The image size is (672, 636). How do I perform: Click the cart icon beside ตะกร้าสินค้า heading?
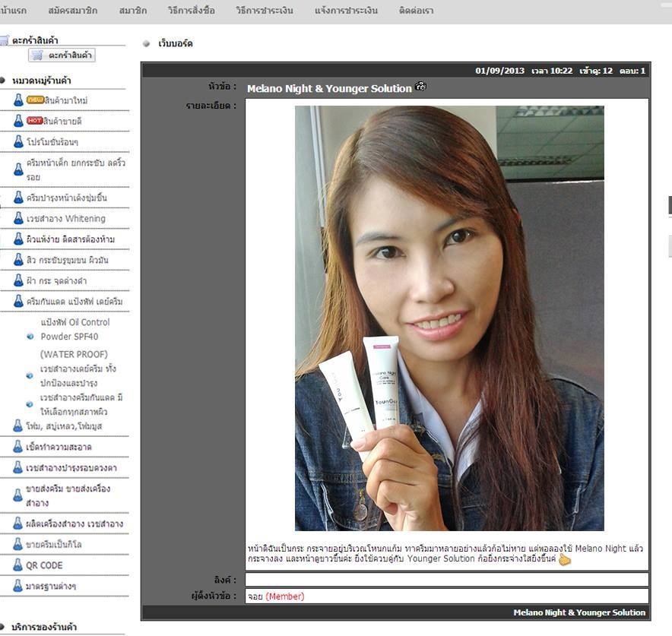tap(4, 40)
